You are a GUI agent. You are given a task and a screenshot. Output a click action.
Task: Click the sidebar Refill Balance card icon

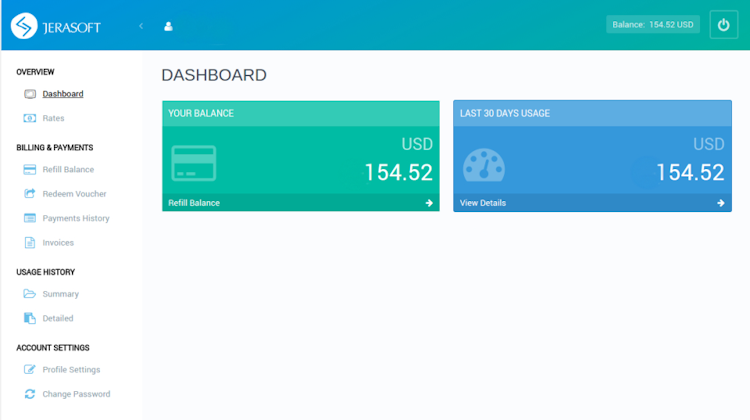click(x=30, y=169)
